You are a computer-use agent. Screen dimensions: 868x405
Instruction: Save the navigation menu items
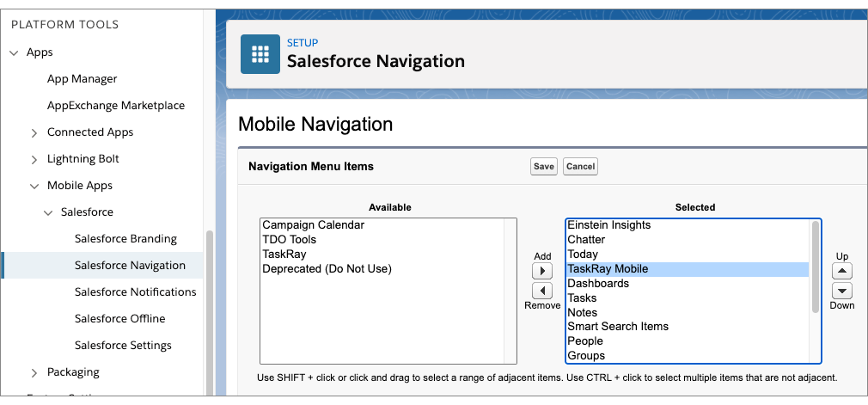[x=544, y=166]
